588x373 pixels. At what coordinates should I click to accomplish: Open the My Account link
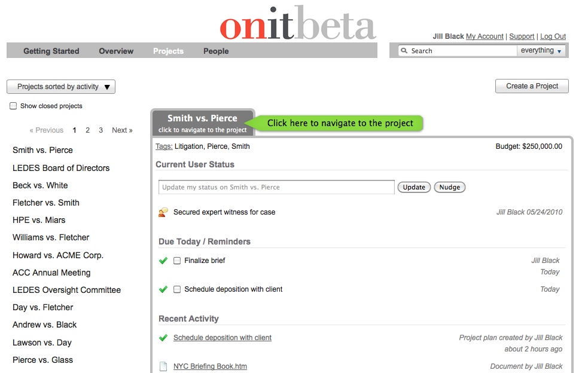coord(485,36)
